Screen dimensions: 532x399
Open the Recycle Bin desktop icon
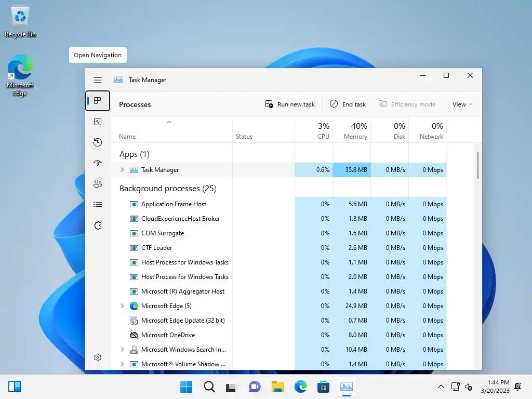click(x=20, y=22)
